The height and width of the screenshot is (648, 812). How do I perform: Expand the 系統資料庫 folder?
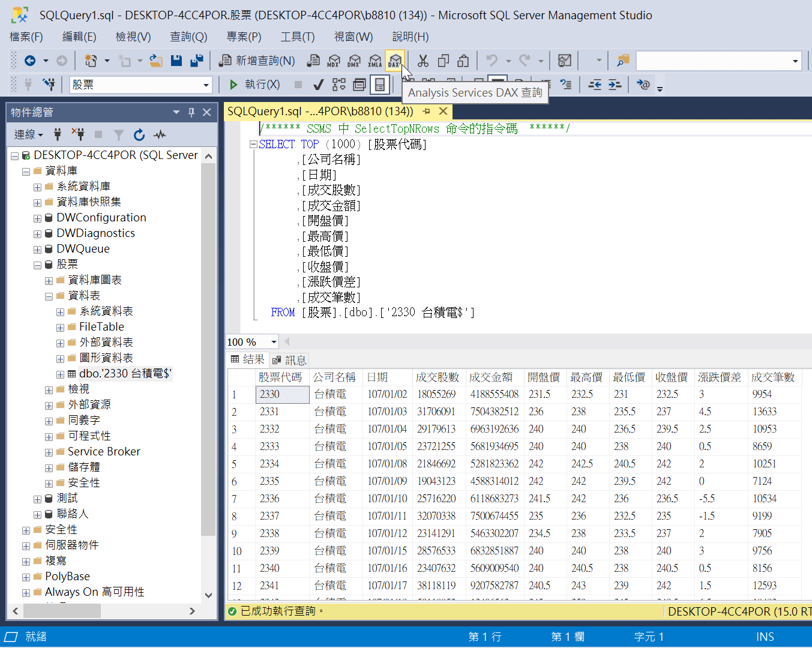[x=37, y=187]
